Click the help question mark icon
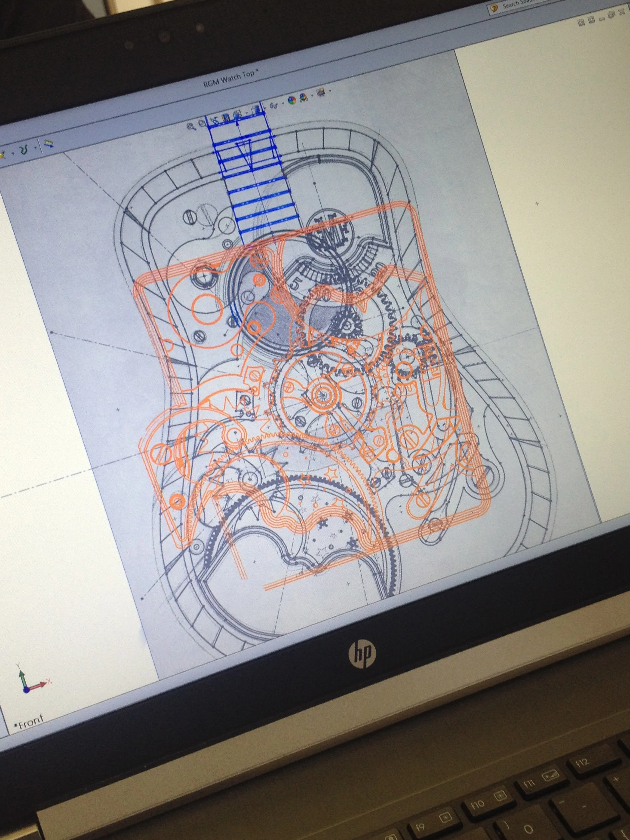Image resolution: width=630 pixels, height=840 pixels. (x=494, y=8)
